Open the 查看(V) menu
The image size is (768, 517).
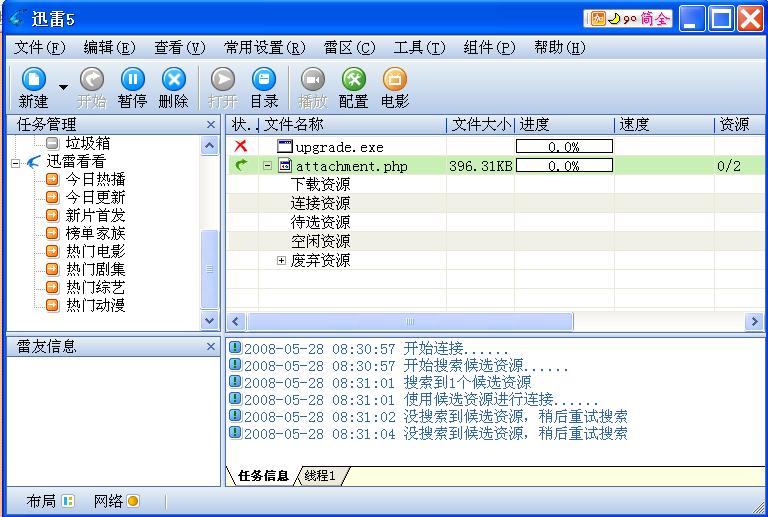point(180,47)
